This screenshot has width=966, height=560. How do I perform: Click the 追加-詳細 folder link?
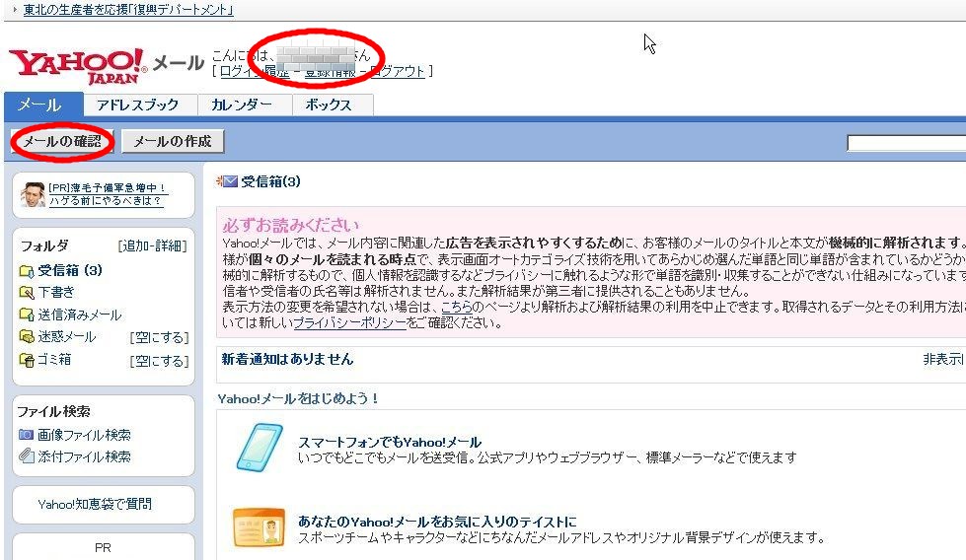pyautogui.click(x=152, y=246)
